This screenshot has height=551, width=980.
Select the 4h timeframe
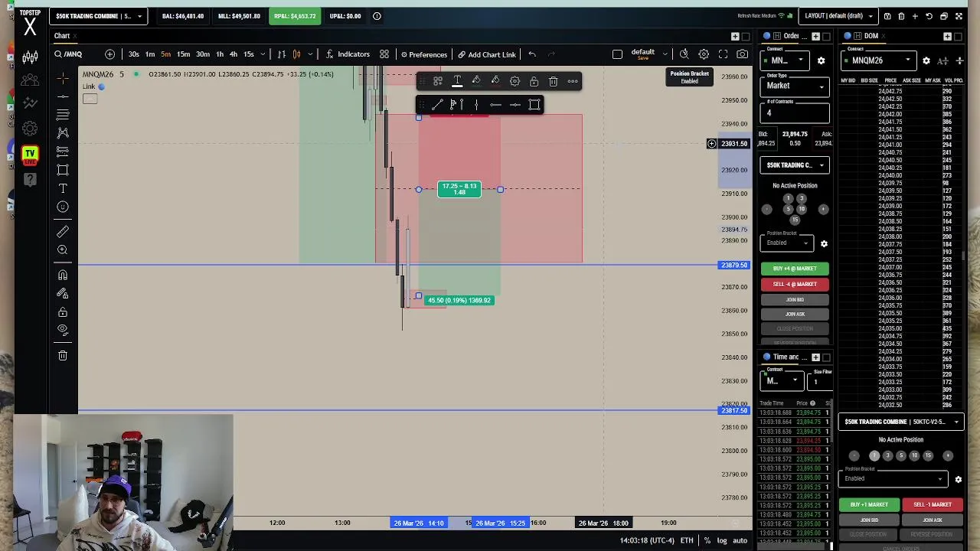[x=233, y=54]
